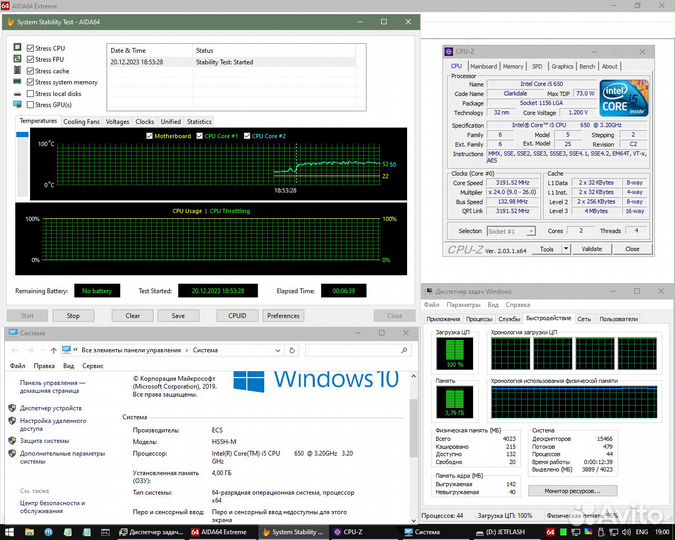The image size is (675, 540).
Task: Click the Windows Start button
Action: [x=9, y=532]
